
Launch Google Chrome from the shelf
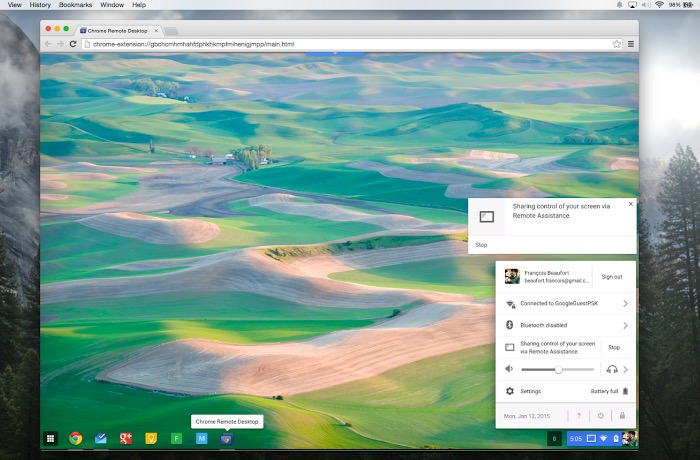coord(75,438)
